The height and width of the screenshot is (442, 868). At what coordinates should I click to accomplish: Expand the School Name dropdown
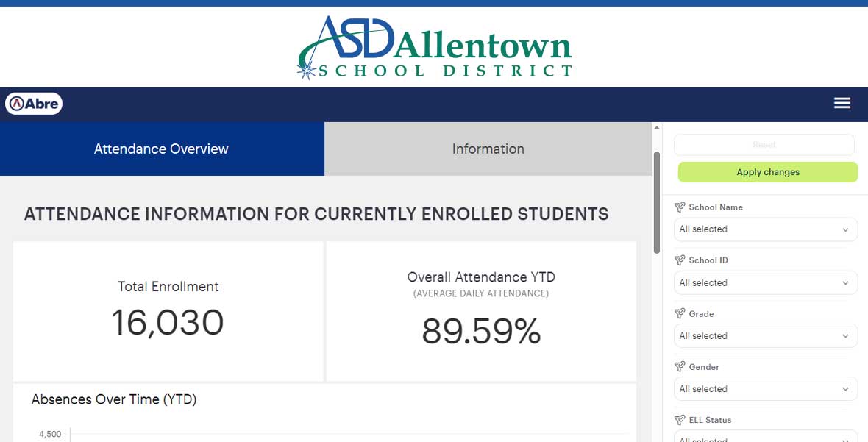(x=766, y=229)
